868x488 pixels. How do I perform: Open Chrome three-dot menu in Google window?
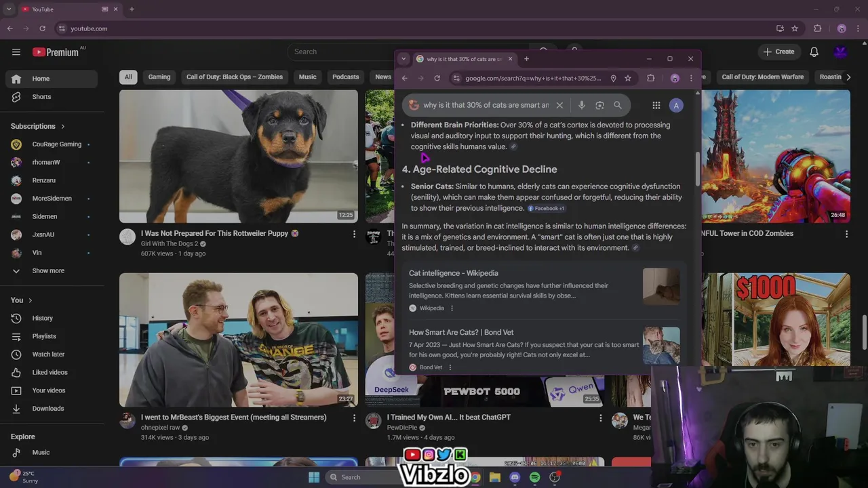tap(691, 78)
